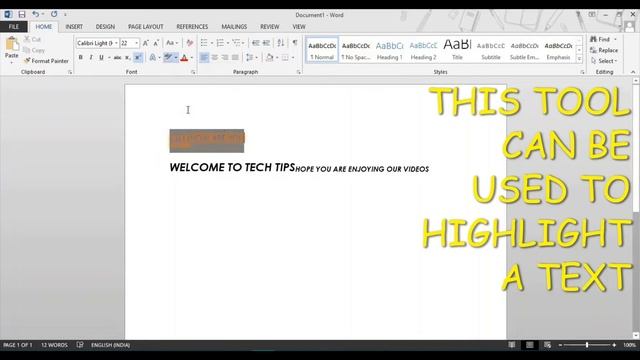Align the text right

pos(225,58)
